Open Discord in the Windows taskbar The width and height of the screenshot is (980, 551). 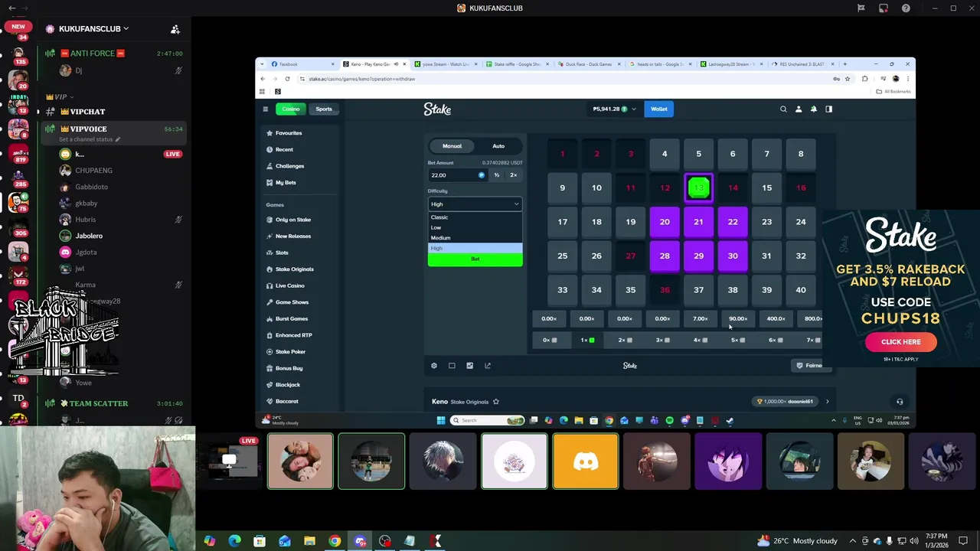pyautogui.click(x=360, y=541)
